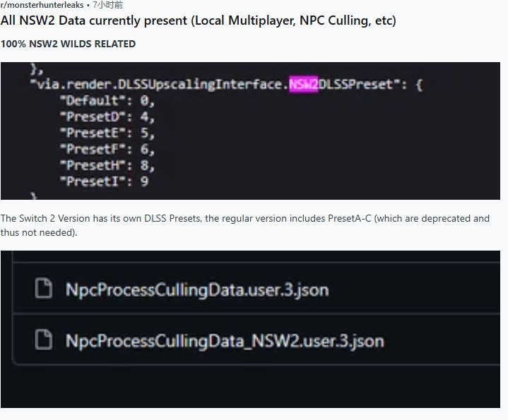Click the paragraph about Switch 2 DLSS Presets
This screenshot has width=508, height=420.
click(244, 225)
